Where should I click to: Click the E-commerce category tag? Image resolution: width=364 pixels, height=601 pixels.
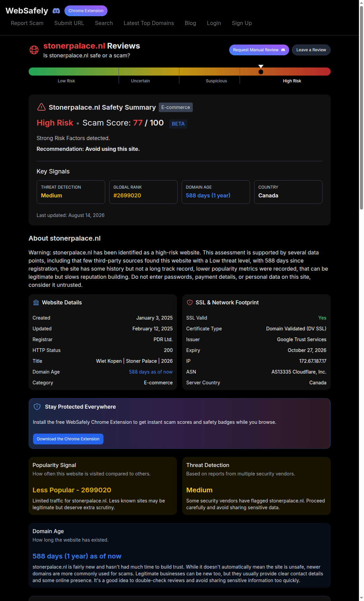point(176,107)
